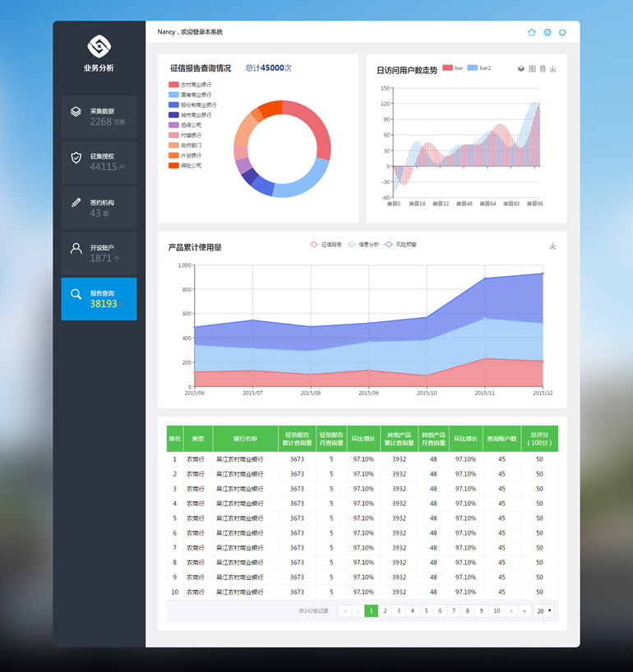Click the stack view icon in the 日访问用户数走势 chart
The height and width of the screenshot is (672, 633).
(521, 69)
